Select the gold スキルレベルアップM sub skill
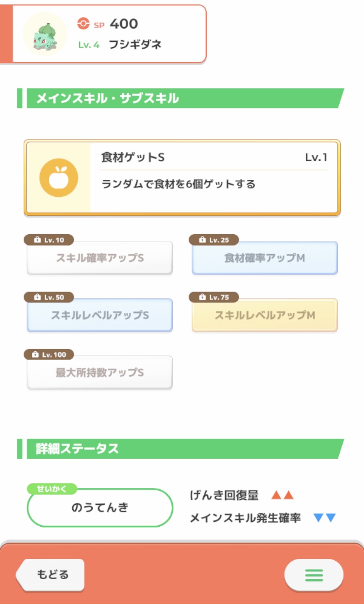Screen dimensions: 364x604 265,315
